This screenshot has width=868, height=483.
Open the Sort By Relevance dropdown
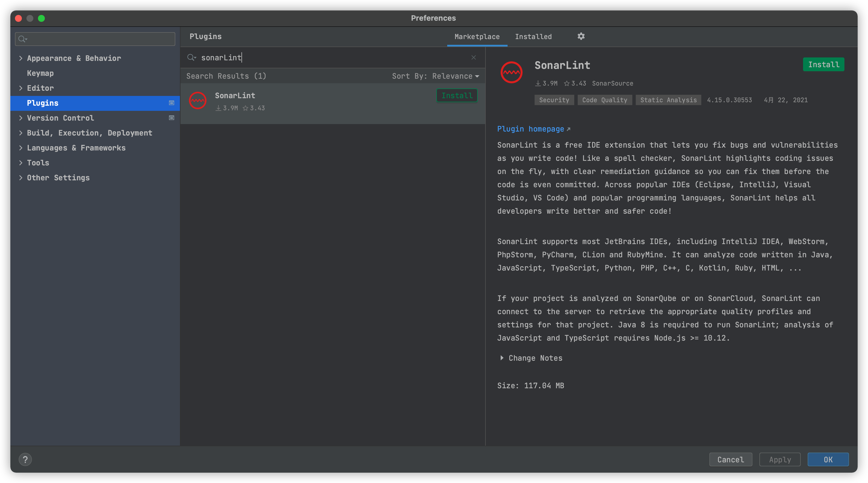pos(435,76)
